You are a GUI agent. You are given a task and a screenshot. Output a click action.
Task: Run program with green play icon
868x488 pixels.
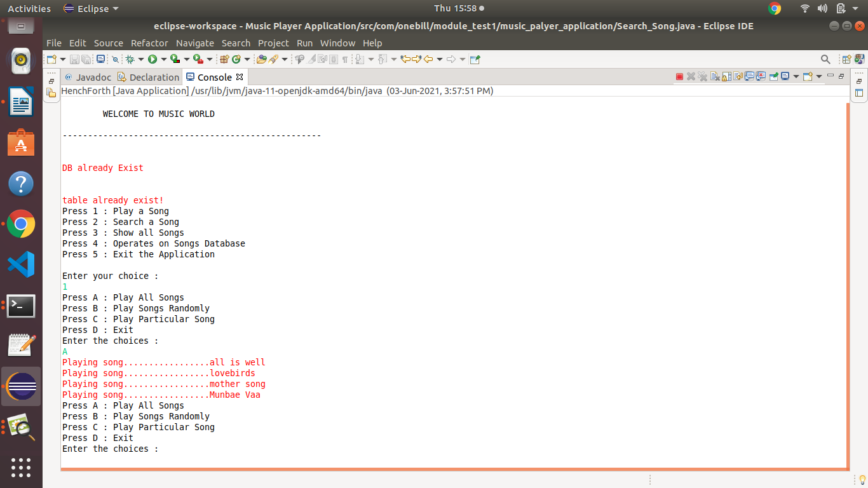pyautogui.click(x=153, y=59)
